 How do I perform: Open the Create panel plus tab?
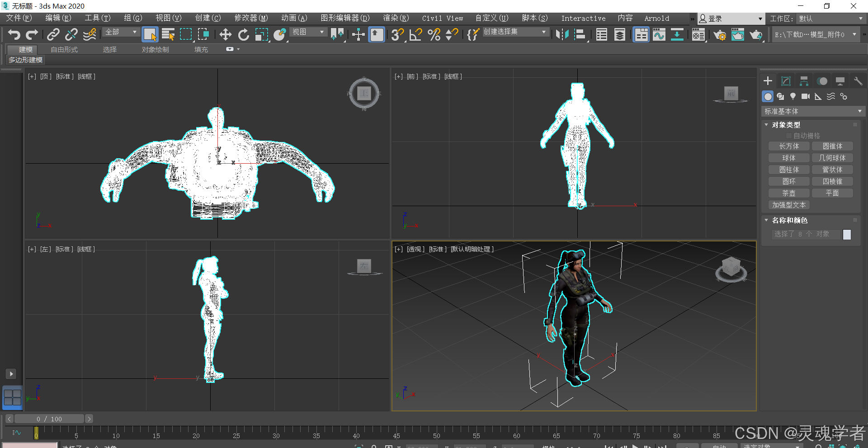pyautogui.click(x=768, y=81)
